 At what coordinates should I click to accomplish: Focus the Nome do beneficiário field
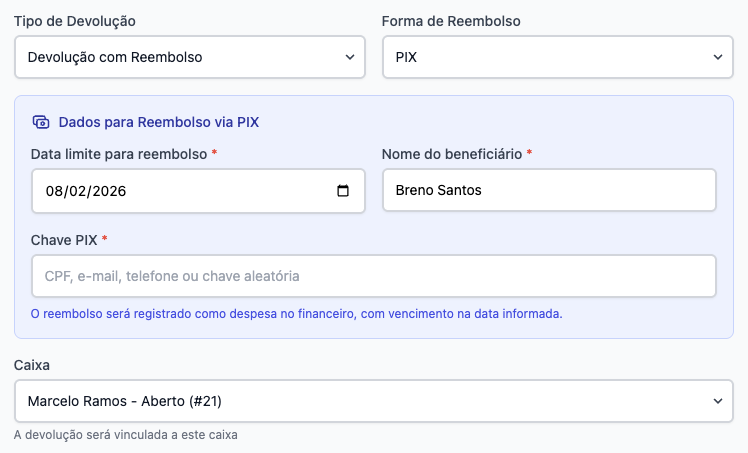coord(549,190)
